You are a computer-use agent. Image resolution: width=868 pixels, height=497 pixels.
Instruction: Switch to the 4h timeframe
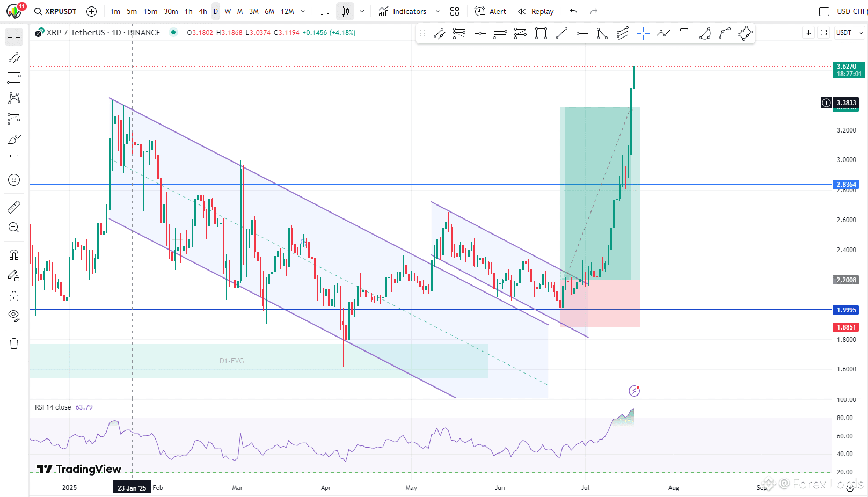coord(203,11)
